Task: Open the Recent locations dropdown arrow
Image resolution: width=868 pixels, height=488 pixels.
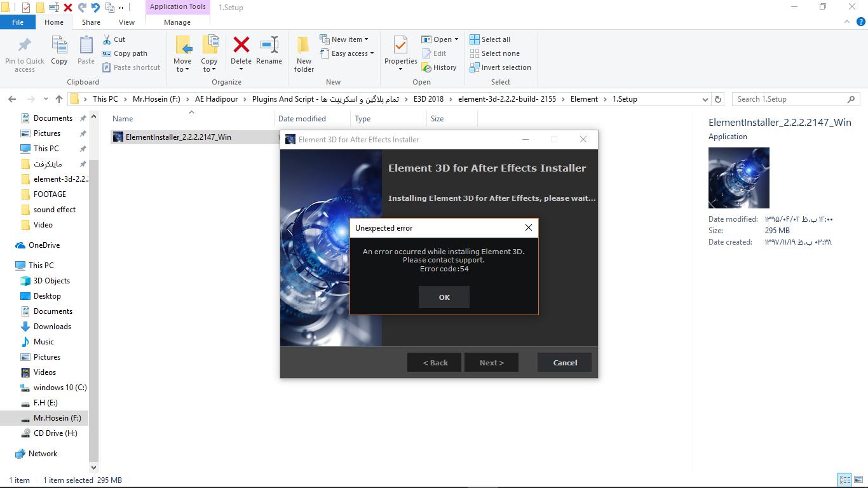Action: click(x=45, y=100)
